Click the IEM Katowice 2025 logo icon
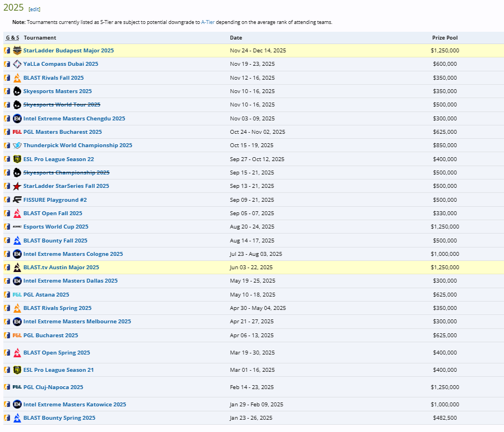The height and width of the screenshot is (432, 504). 17,404
